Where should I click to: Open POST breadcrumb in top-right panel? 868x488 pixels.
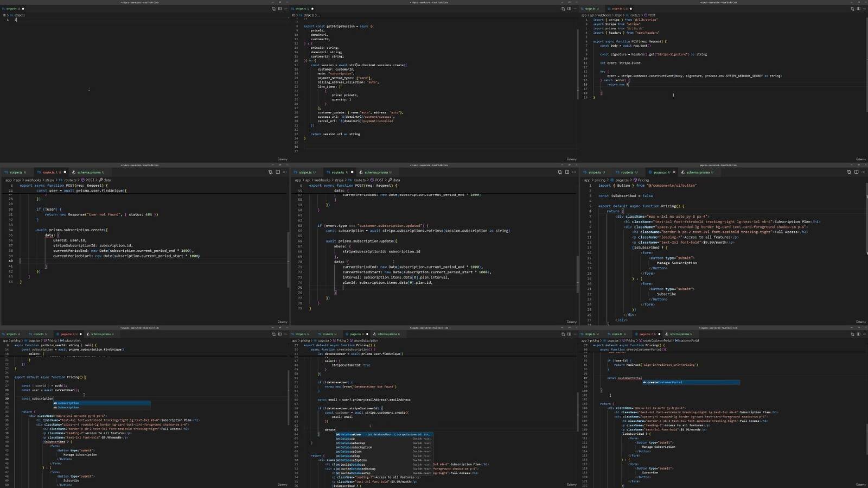[650, 15]
